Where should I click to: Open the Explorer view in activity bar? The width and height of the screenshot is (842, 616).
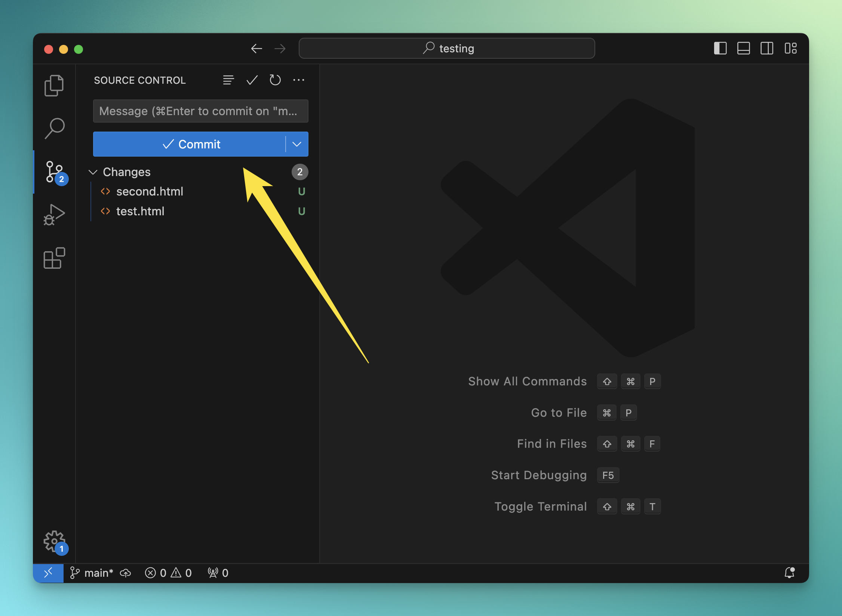[54, 86]
